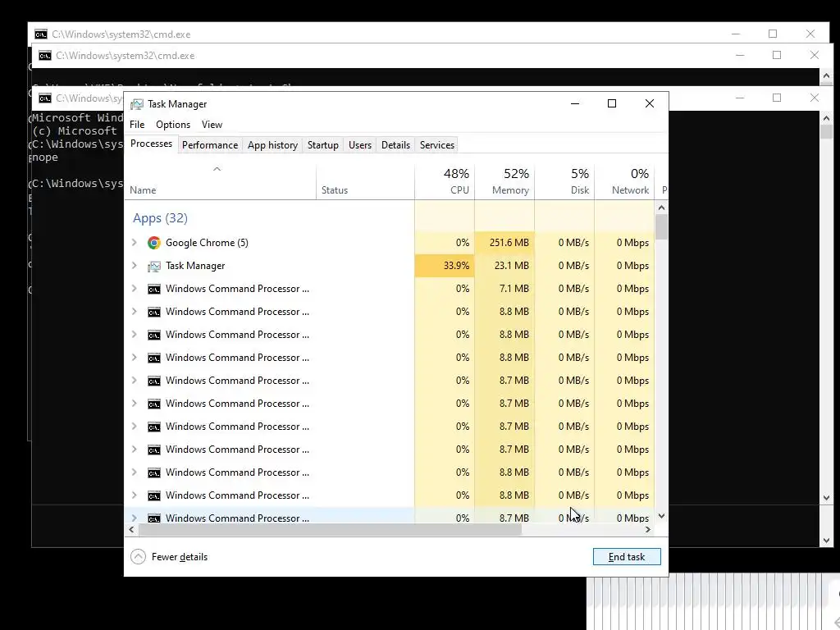Expand the Task Manager process row

[x=135, y=266]
